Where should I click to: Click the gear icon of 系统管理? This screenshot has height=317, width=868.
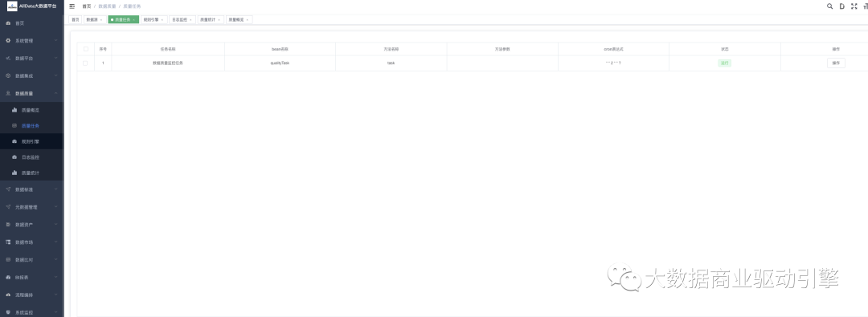click(x=8, y=40)
